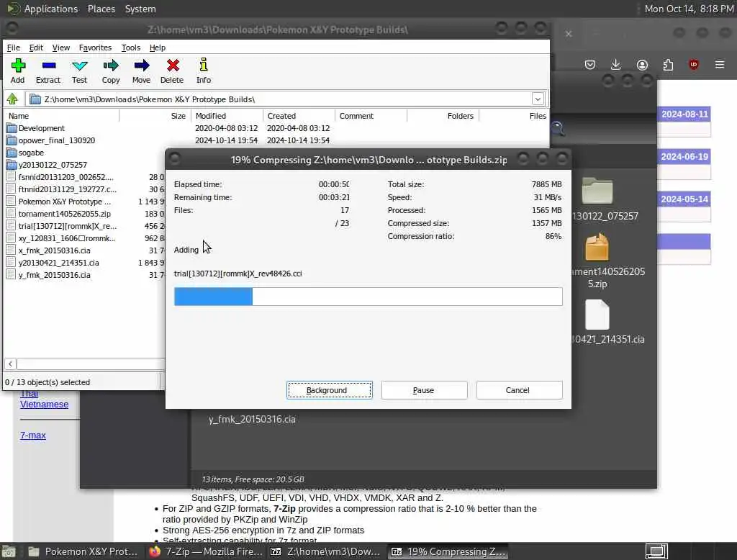Click the Background button

tap(330, 390)
